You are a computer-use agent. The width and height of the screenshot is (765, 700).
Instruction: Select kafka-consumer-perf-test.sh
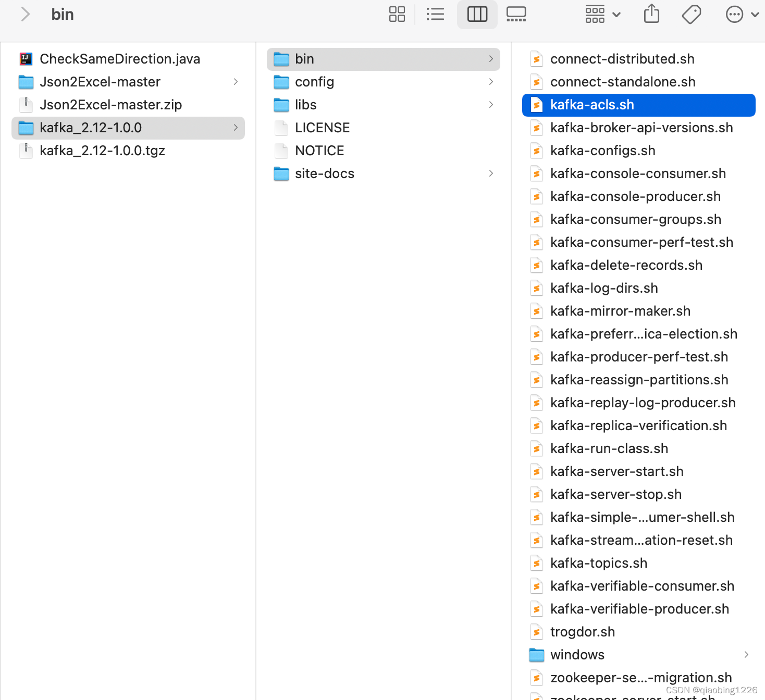[x=639, y=242]
